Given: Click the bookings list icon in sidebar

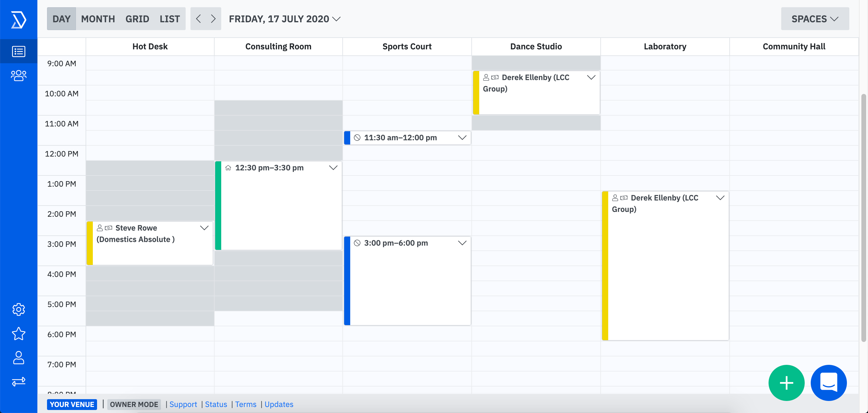Looking at the screenshot, I should tap(18, 51).
